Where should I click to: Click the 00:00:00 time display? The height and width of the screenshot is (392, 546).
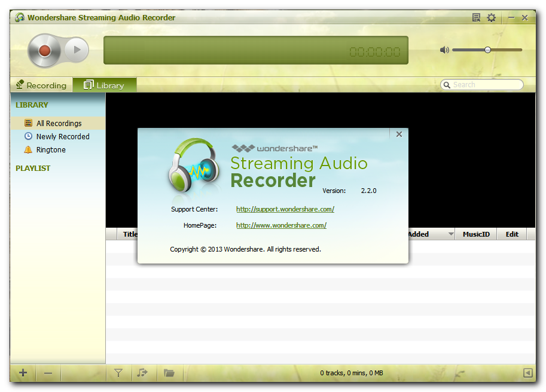pos(375,52)
